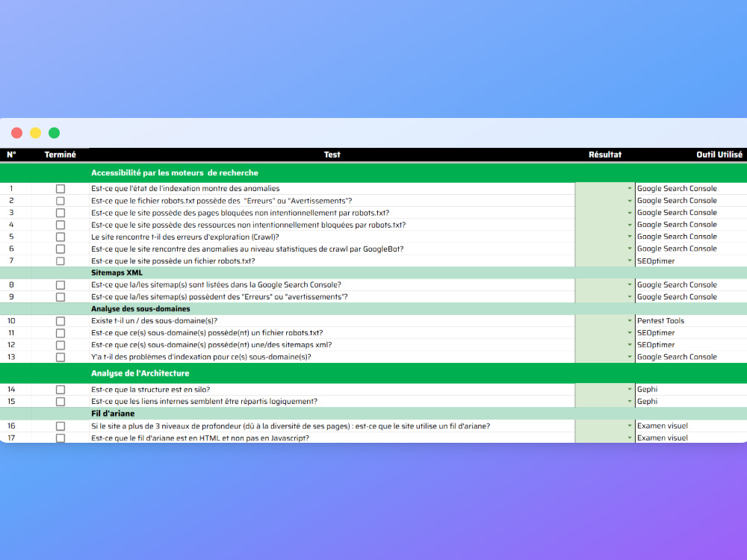
Task: Check the box for silo structure row 14
Action: click(x=61, y=390)
